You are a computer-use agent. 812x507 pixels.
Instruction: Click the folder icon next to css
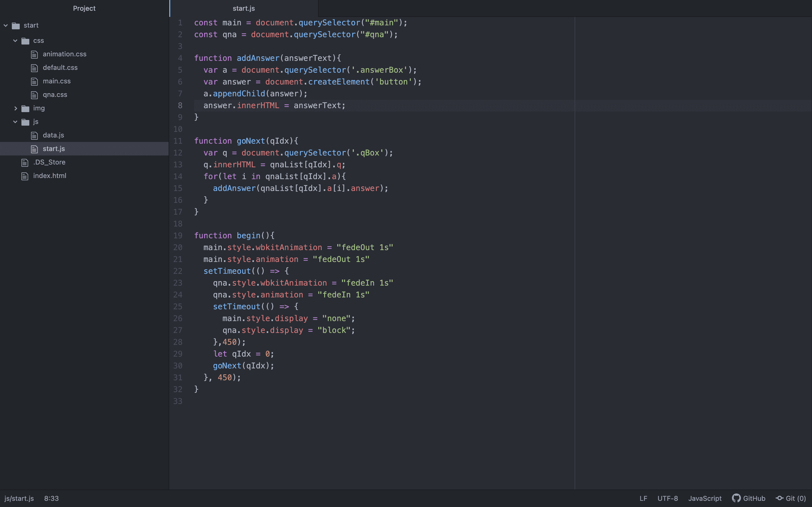click(x=25, y=41)
